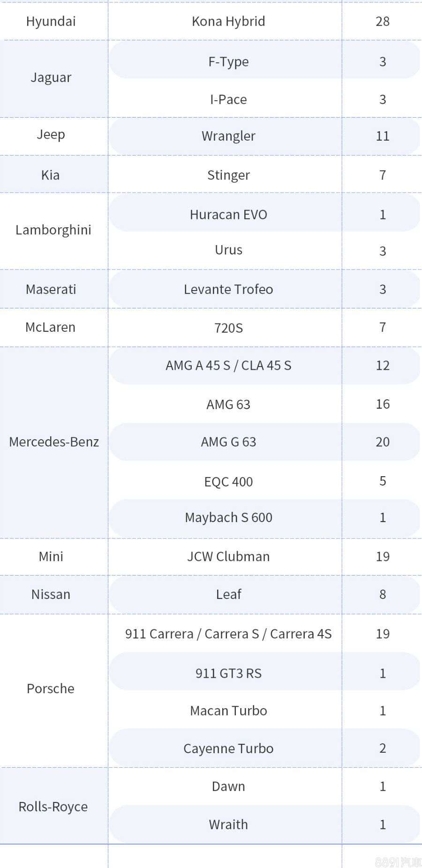Select the Cayenne Turbo entry
The image size is (422, 868).
(x=228, y=748)
